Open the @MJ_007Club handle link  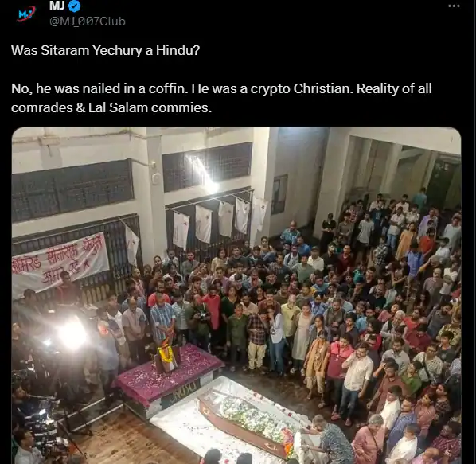(x=88, y=21)
